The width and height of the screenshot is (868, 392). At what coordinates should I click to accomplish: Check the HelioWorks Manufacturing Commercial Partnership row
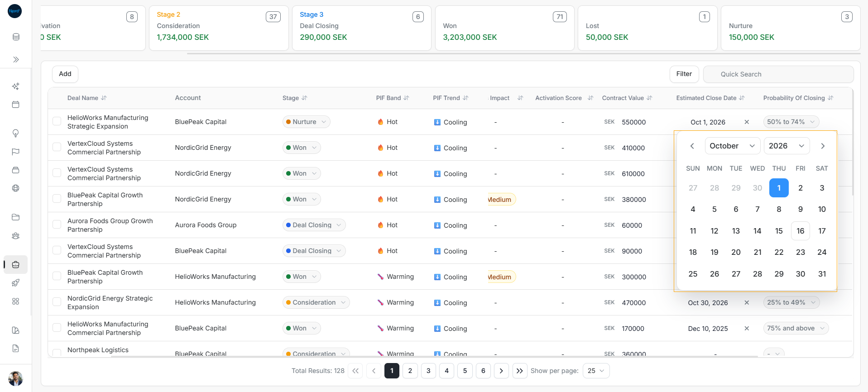click(x=57, y=328)
